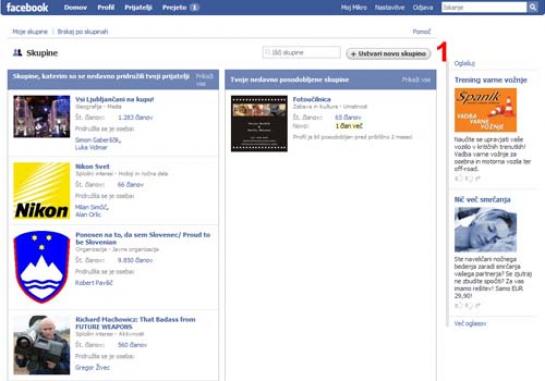Viewport: 545px width, 381px height.
Task: Open Slovenian coat of arms thumbnail
Action: tap(42, 267)
